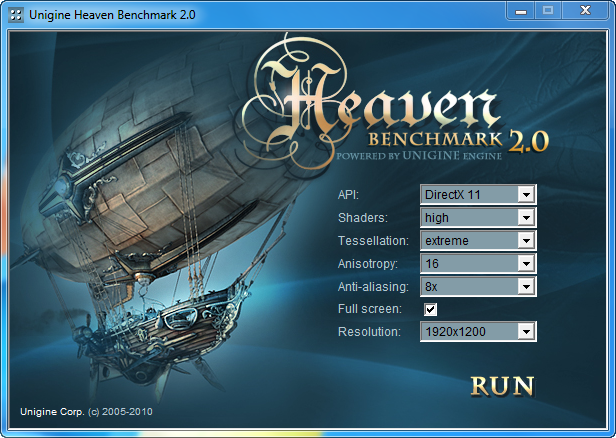The width and height of the screenshot is (616, 438).
Task: Open the Resolution dropdown showing 1920x1200
Action: click(478, 332)
